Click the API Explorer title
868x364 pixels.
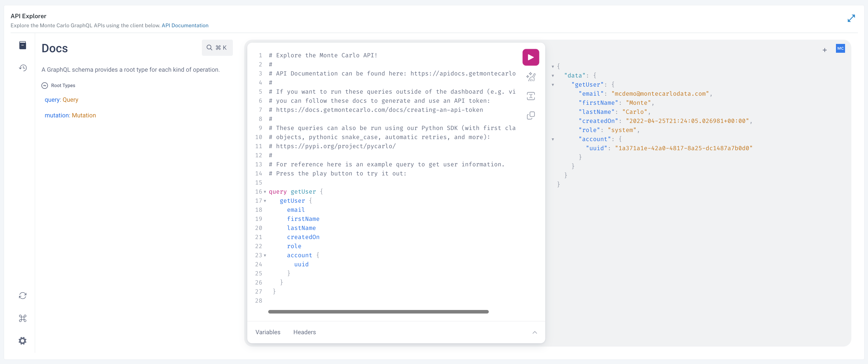tap(28, 16)
